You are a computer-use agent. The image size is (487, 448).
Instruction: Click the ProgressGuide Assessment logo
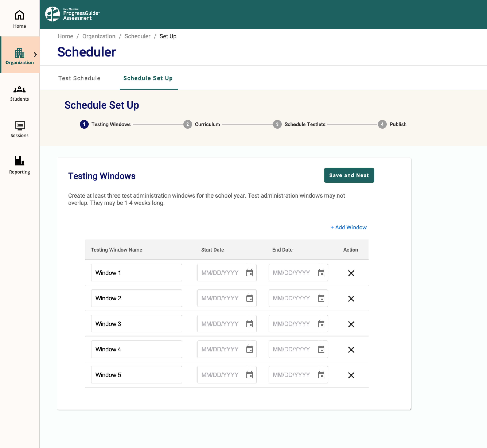click(x=72, y=14)
